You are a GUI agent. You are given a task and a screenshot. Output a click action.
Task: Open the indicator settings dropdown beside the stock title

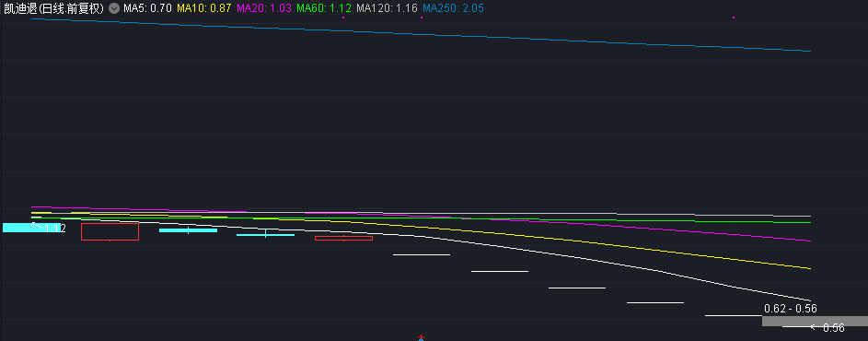click(114, 9)
